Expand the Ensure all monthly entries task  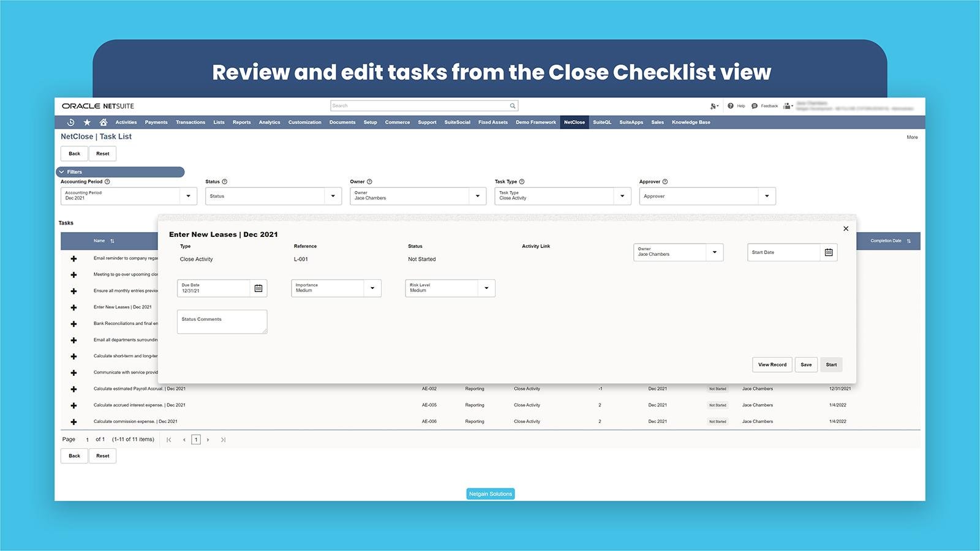click(73, 291)
